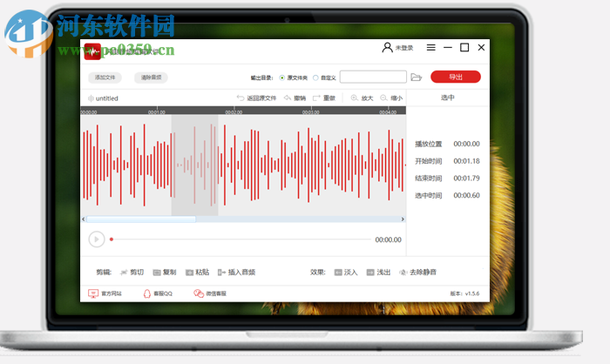
Task: Select the 原文件夹 output radio button
Action: 282,78
